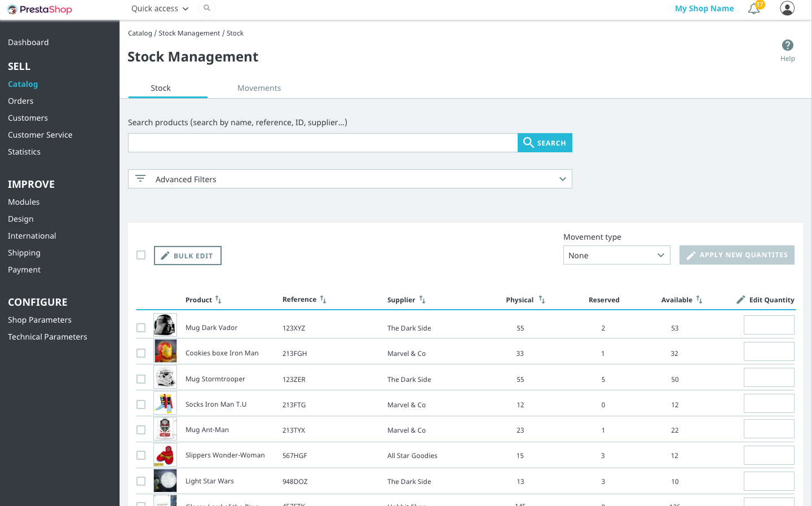Screen dimensions: 812x506
Task: Open Design in the sidebar
Action: click(21, 219)
